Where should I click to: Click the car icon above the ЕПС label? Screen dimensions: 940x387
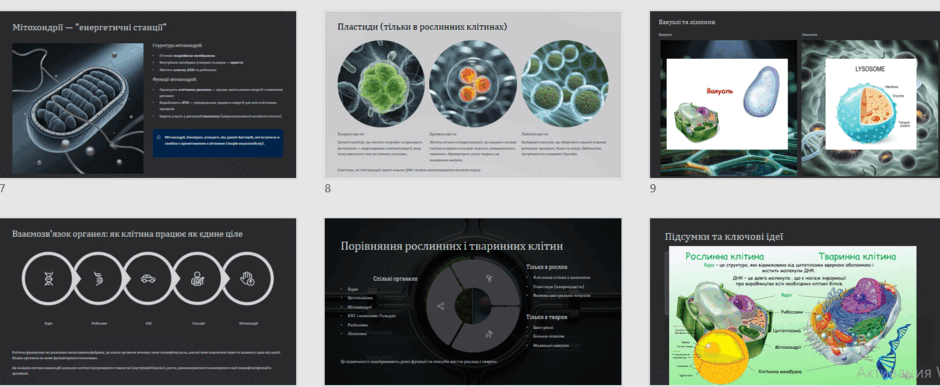click(148, 279)
